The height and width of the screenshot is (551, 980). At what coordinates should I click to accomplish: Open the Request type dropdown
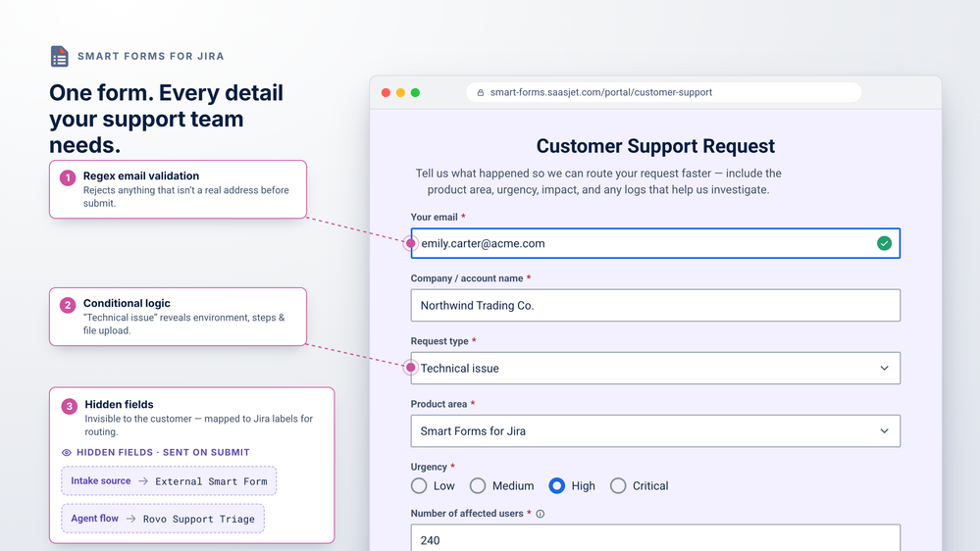655,368
